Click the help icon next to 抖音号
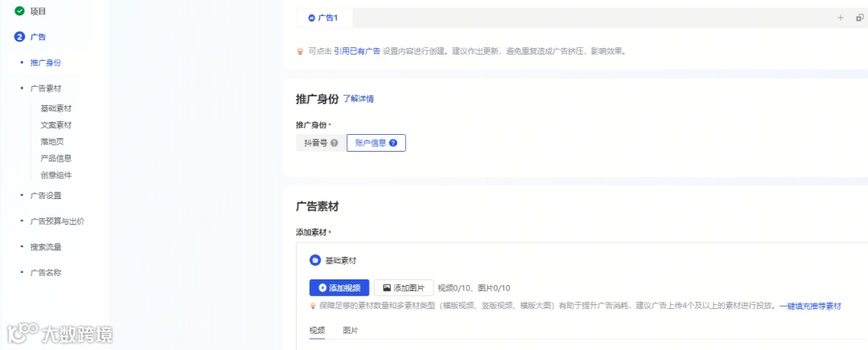 click(x=334, y=143)
